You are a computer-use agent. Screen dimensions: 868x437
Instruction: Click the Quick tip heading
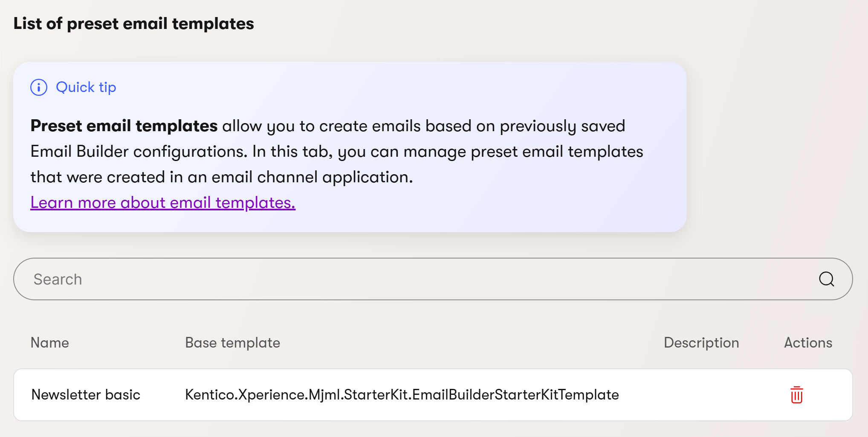[86, 87]
